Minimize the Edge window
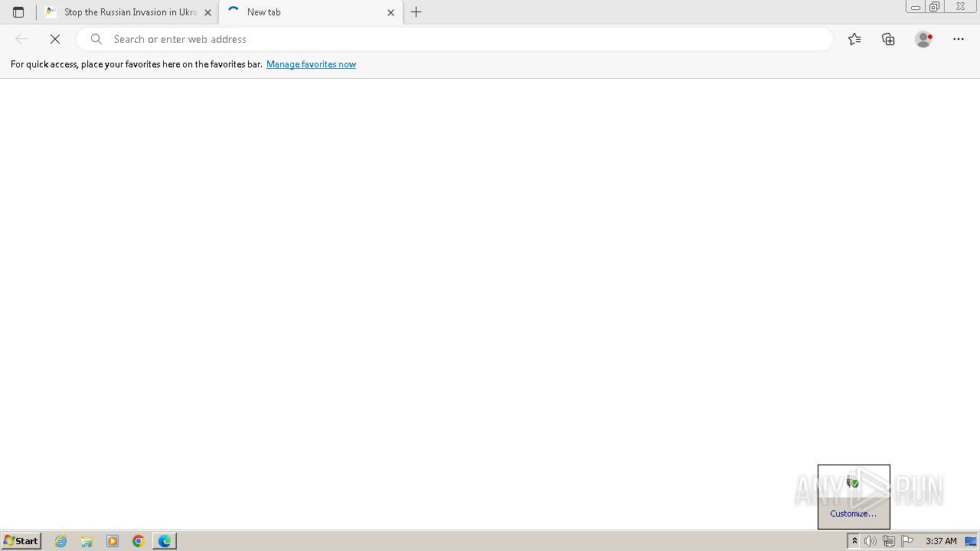The width and height of the screenshot is (980, 551). (915, 7)
